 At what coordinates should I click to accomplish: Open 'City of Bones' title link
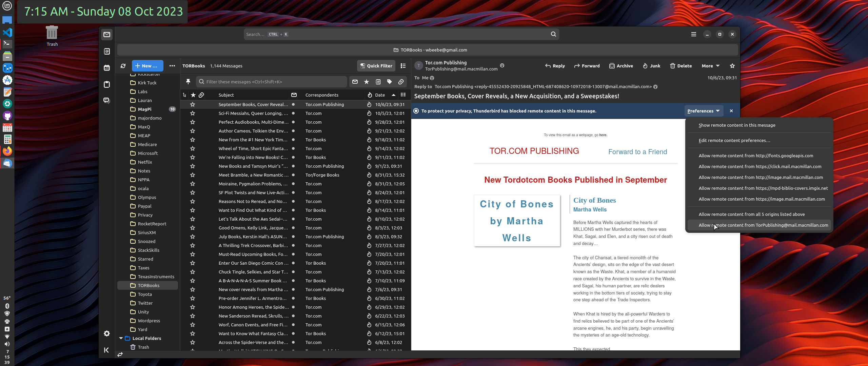(594, 200)
